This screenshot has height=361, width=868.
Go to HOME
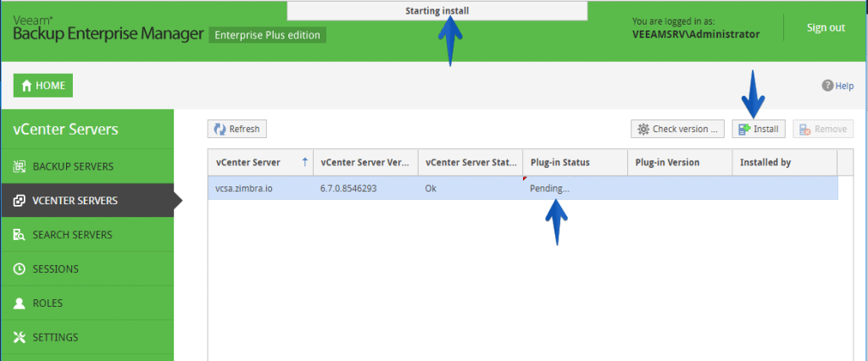click(43, 86)
